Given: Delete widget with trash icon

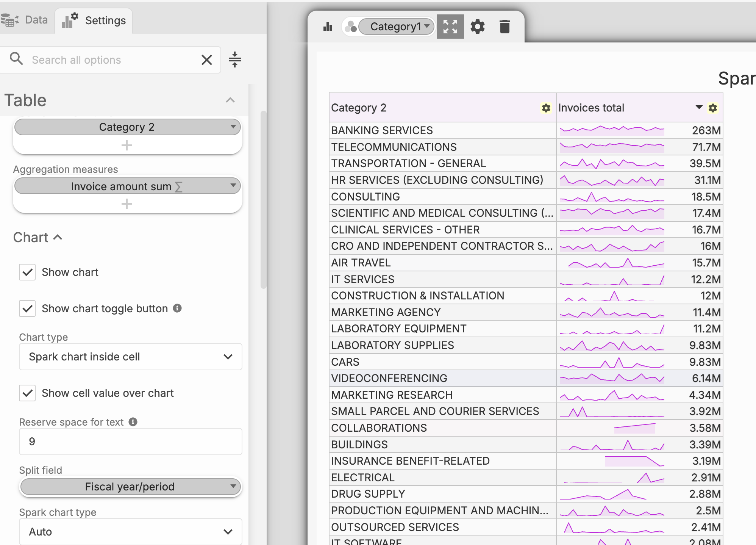Looking at the screenshot, I should click(505, 27).
